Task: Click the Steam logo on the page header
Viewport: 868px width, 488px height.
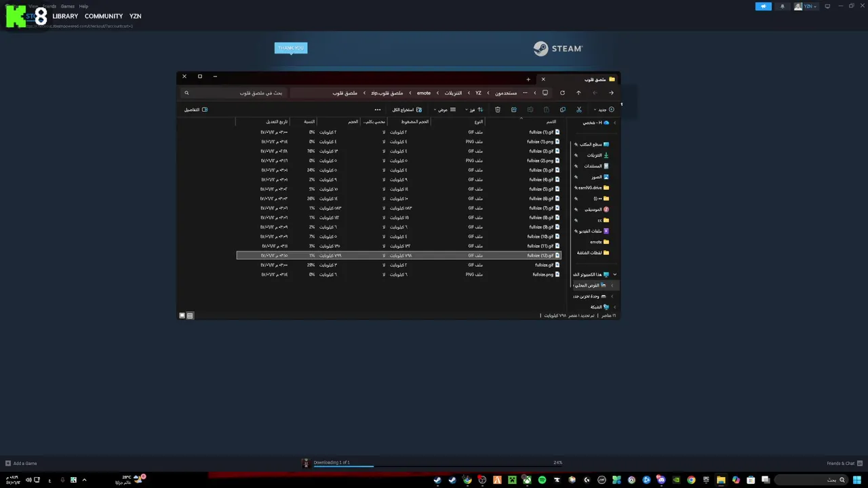Action: click(x=557, y=49)
